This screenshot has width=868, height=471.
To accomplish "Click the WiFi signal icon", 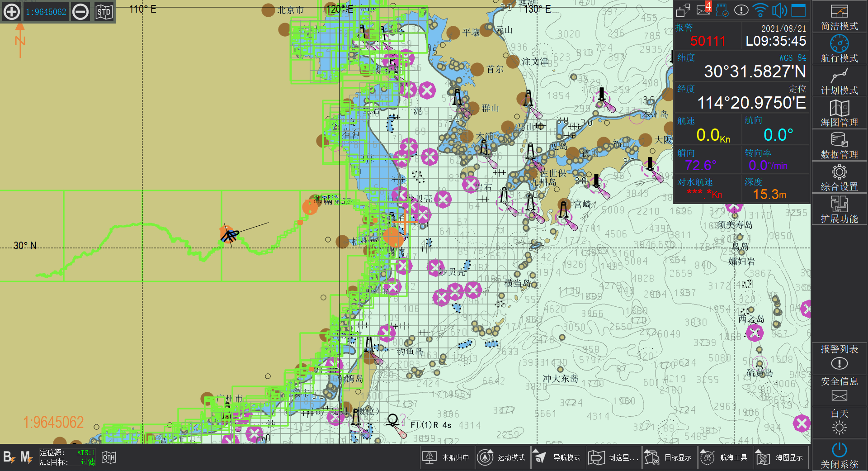I will (x=760, y=10).
